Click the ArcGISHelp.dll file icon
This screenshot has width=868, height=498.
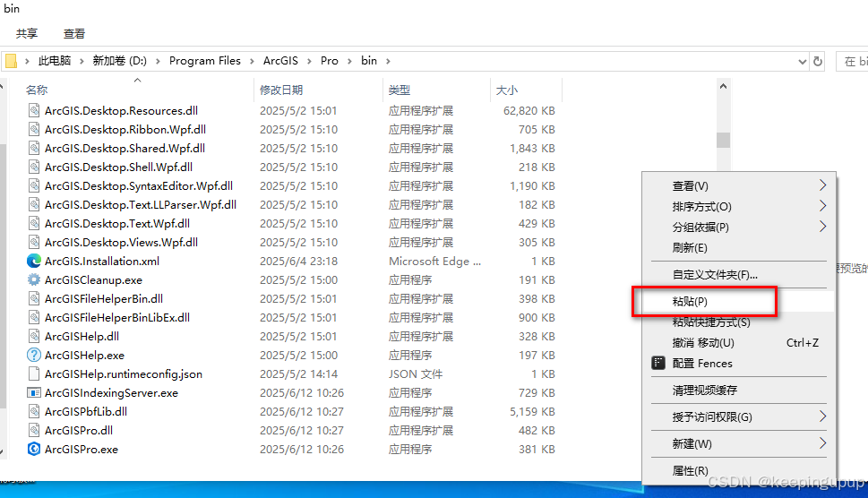[x=34, y=337]
